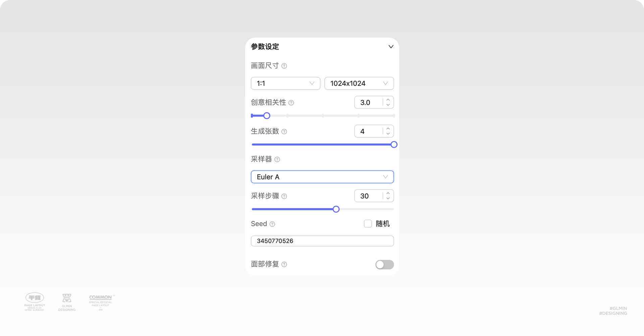The width and height of the screenshot is (644, 336).
Task: Click help icon beside Seed
Action: coord(272,224)
